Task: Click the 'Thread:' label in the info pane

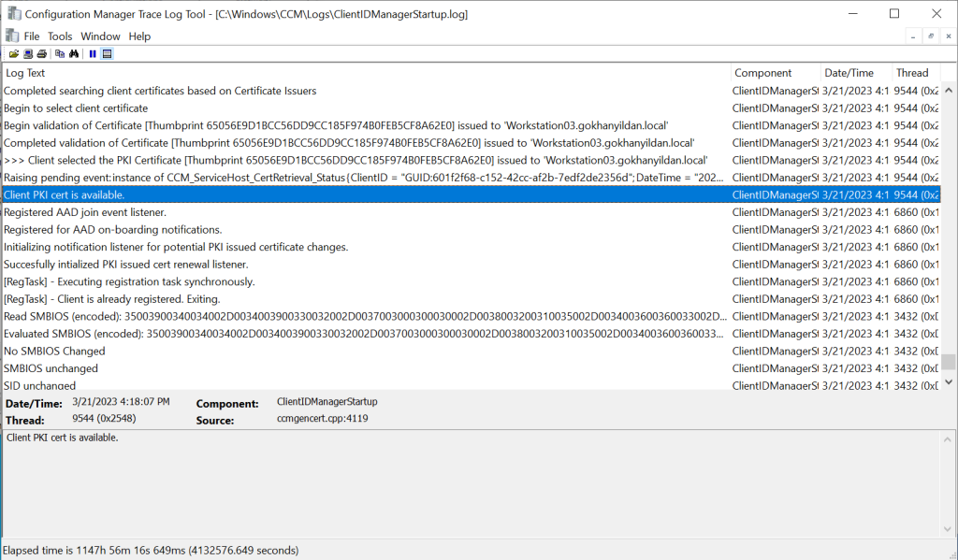Action: click(25, 421)
